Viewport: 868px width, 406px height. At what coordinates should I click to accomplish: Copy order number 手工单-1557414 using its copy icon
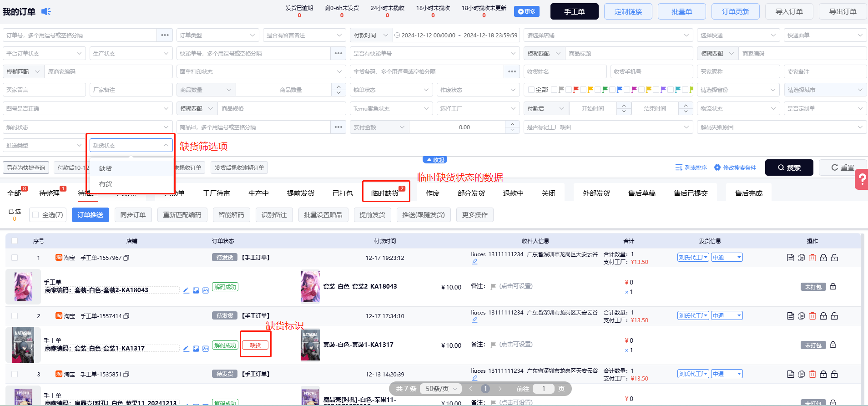(126, 316)
